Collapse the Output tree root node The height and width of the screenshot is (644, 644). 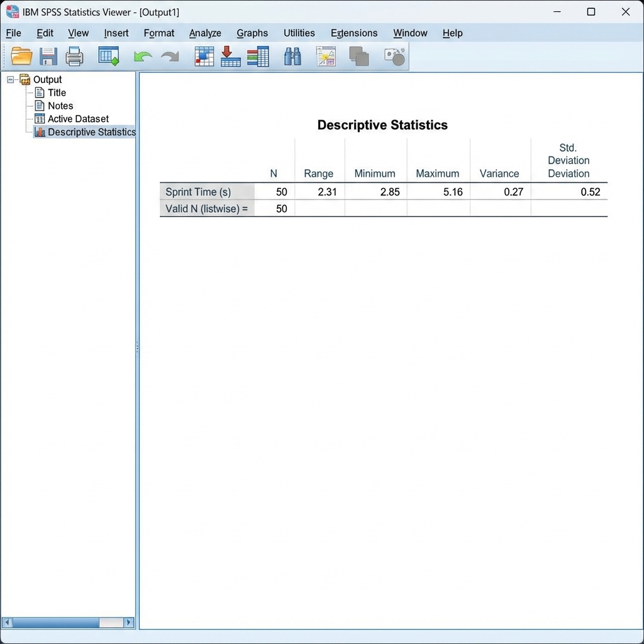click(11, 79)
